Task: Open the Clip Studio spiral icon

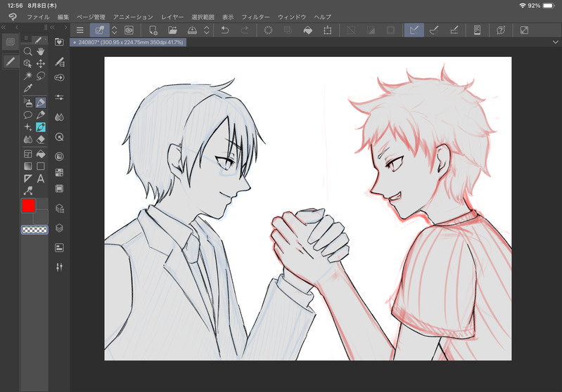Action: [129, 30]
